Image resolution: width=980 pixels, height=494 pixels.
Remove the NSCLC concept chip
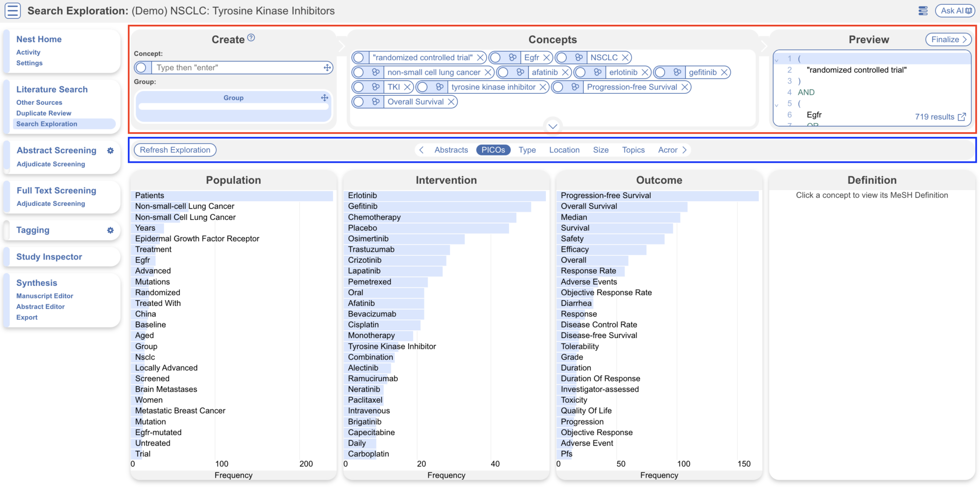625,57
